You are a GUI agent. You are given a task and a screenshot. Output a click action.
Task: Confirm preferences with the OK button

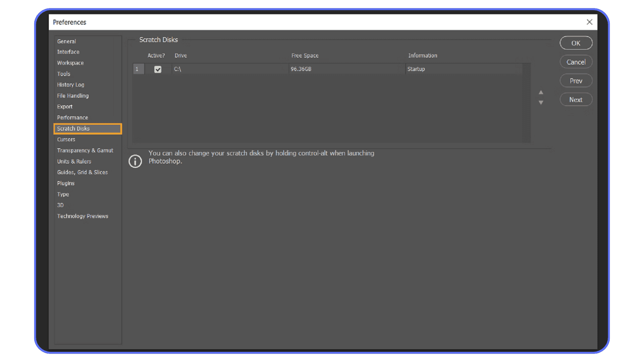click(x=576, y=43)
